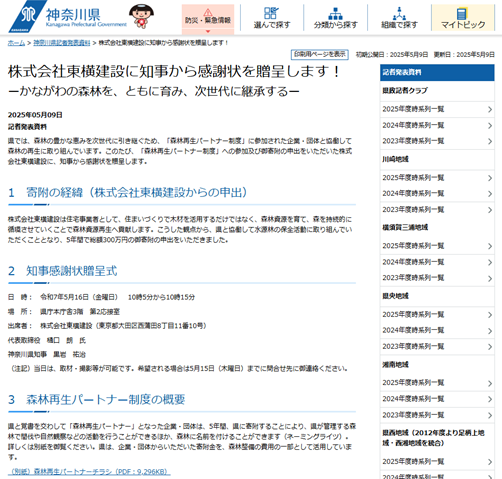Click the 日時 line with 令和7年5月16日

(x=101, y=297)
